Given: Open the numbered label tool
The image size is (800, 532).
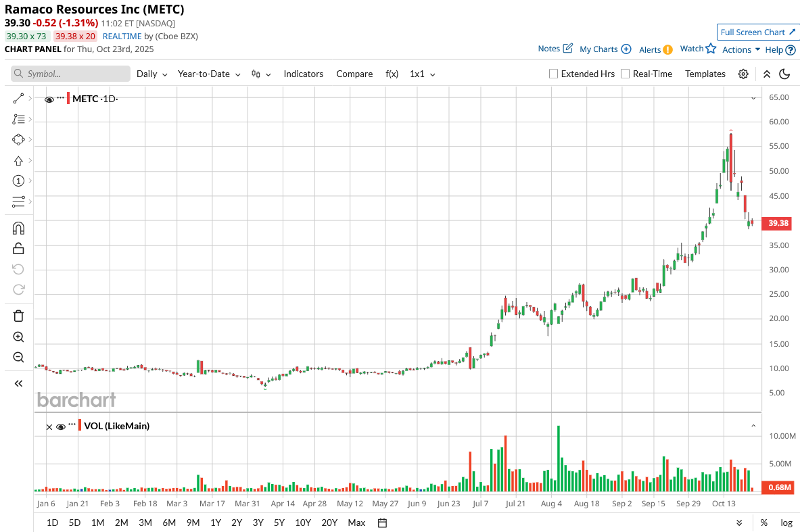Looking at the screenshot, I should point(18,181).
